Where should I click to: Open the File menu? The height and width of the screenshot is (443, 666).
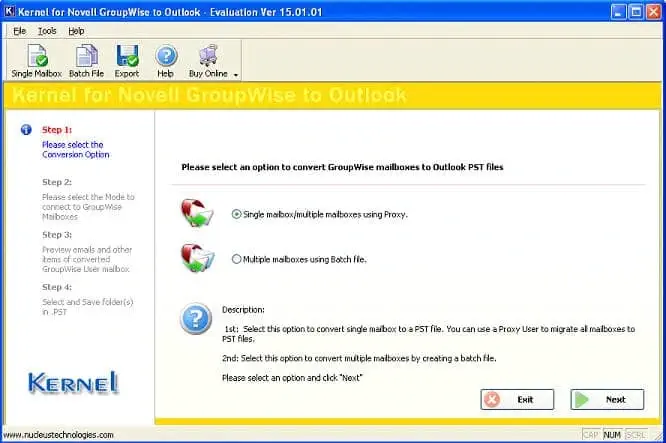click(x=19, y=31)
